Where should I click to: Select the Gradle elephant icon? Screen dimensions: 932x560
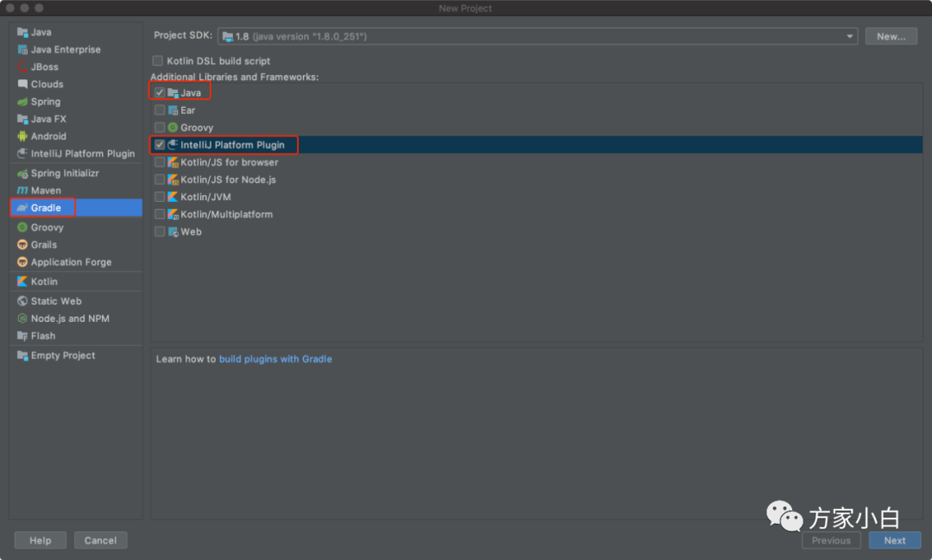(22, 207)
